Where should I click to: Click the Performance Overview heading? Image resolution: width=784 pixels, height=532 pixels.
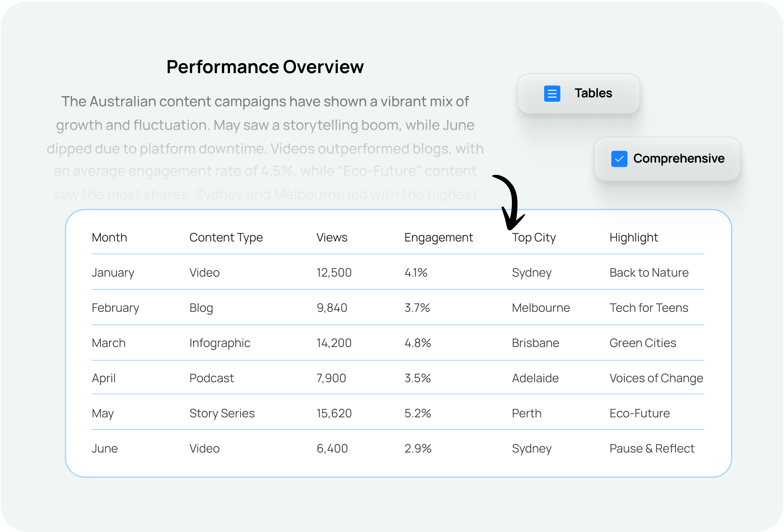click(265, 67)
